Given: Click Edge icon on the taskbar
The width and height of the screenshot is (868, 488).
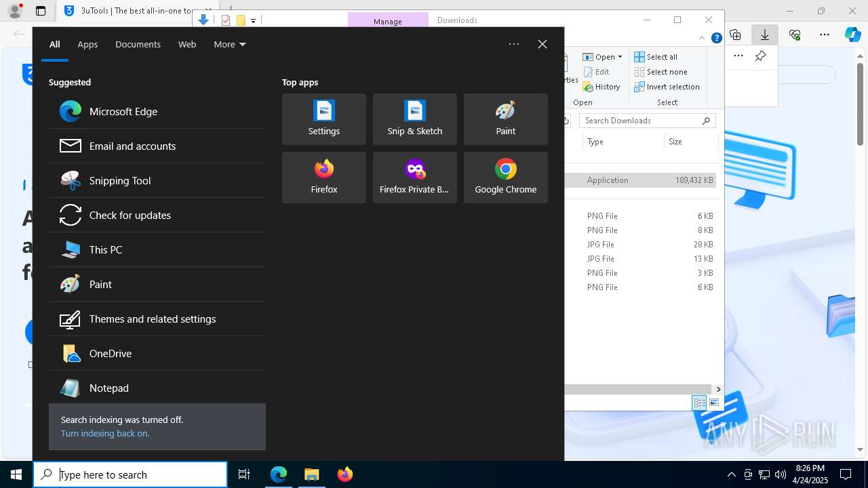Looking at the screenshot, I should coord(279,474).
